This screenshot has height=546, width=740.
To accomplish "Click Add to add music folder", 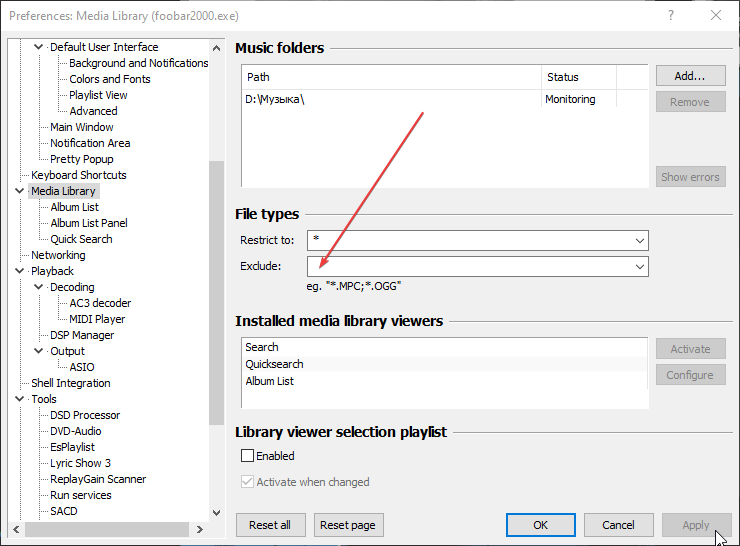I will 690,76.
